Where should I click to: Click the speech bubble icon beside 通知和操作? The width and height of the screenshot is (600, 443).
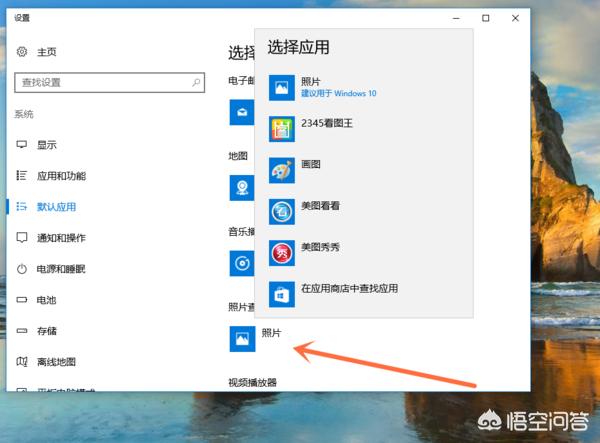point(22,238)
